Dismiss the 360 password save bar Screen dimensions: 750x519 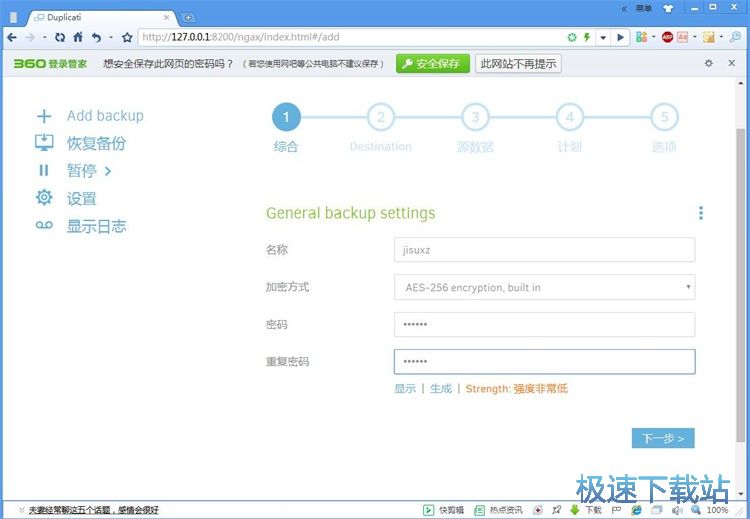point(732,63)
